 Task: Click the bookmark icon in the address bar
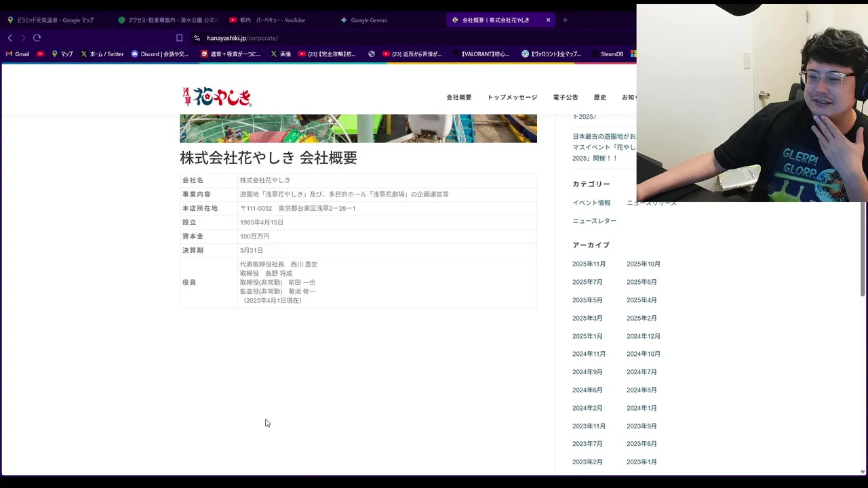click(179, 38)
